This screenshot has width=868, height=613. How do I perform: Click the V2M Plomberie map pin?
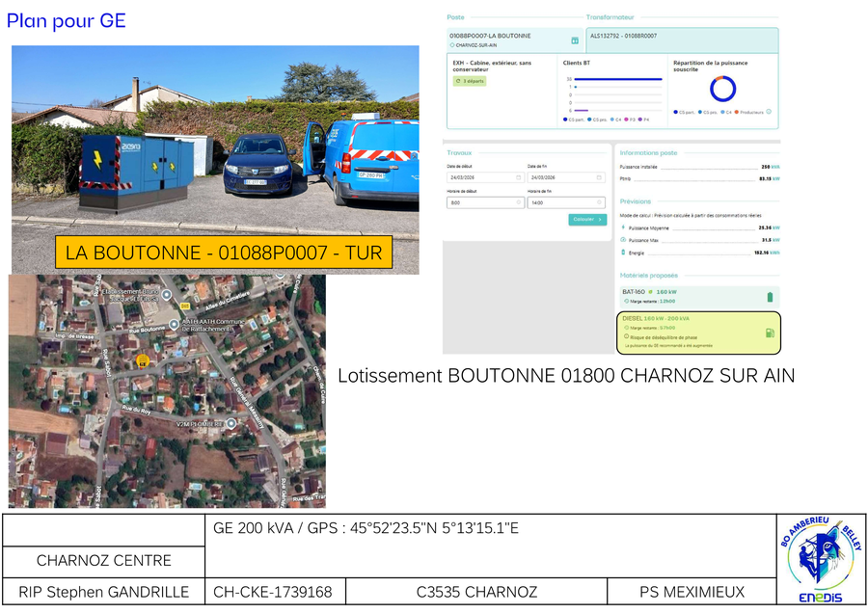pos(231,423)
